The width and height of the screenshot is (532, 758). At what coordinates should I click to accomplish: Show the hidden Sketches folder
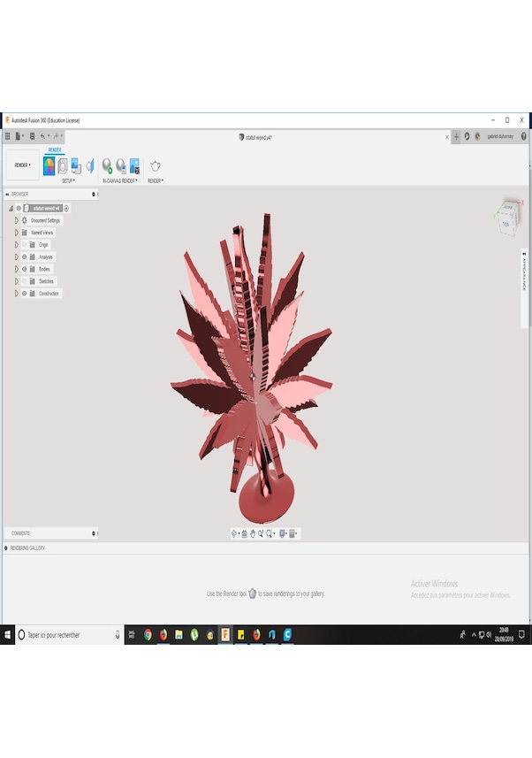click(x=24, y=281)
